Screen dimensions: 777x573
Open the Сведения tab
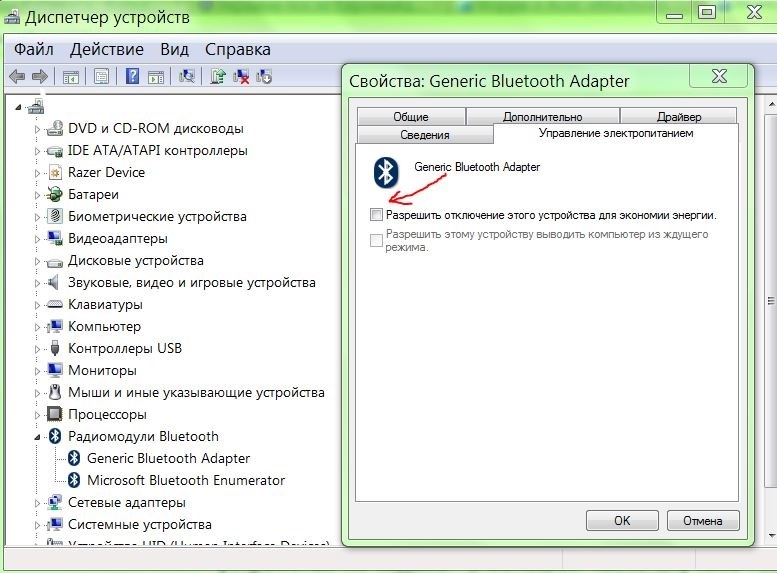(x=424, y=135)
